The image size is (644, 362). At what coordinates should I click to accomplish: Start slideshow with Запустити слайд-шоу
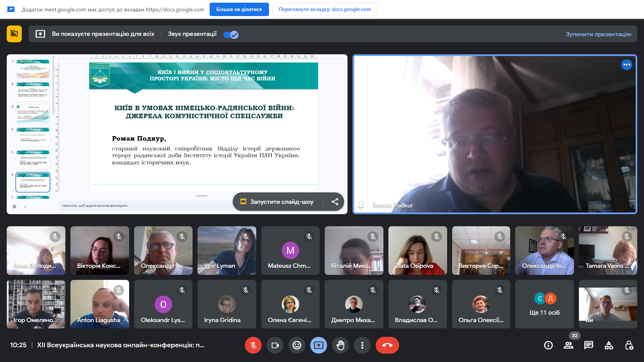point(278,202)
